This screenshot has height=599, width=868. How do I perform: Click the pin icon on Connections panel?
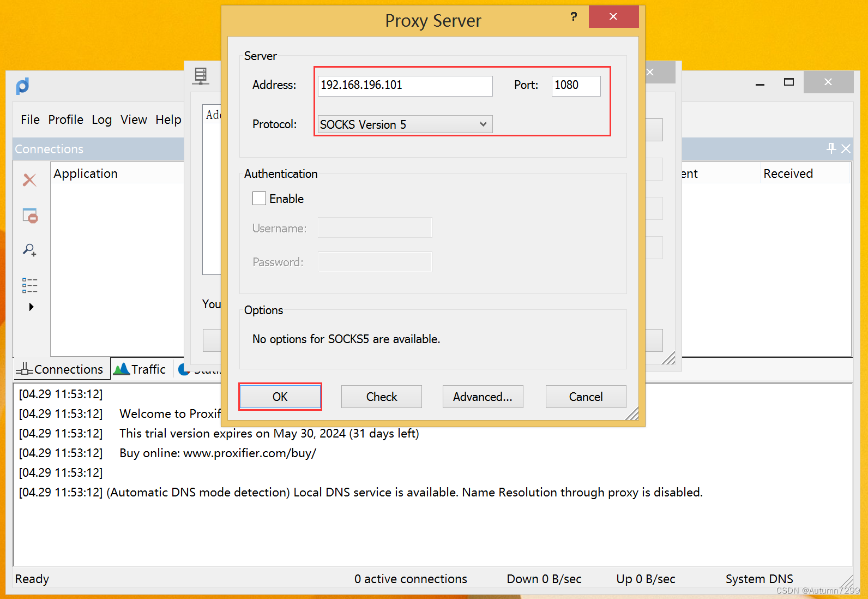[831, 148]
